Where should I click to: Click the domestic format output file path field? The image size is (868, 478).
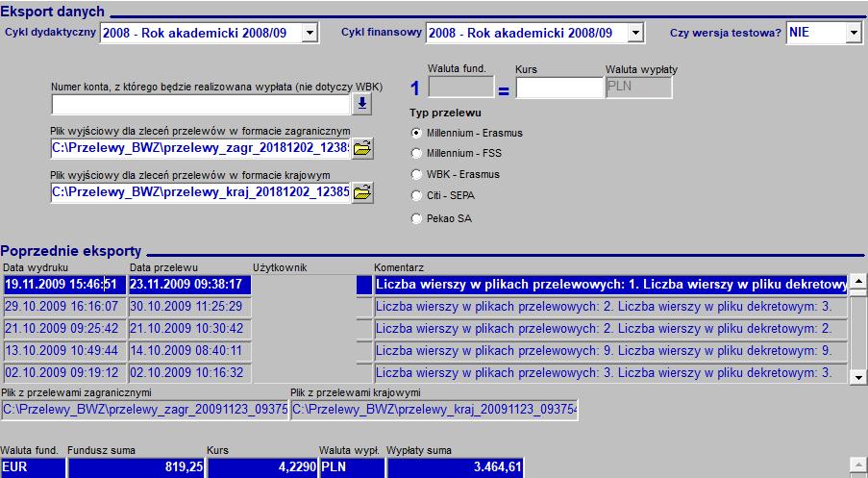pyautogui.click(x=200, y=192)
